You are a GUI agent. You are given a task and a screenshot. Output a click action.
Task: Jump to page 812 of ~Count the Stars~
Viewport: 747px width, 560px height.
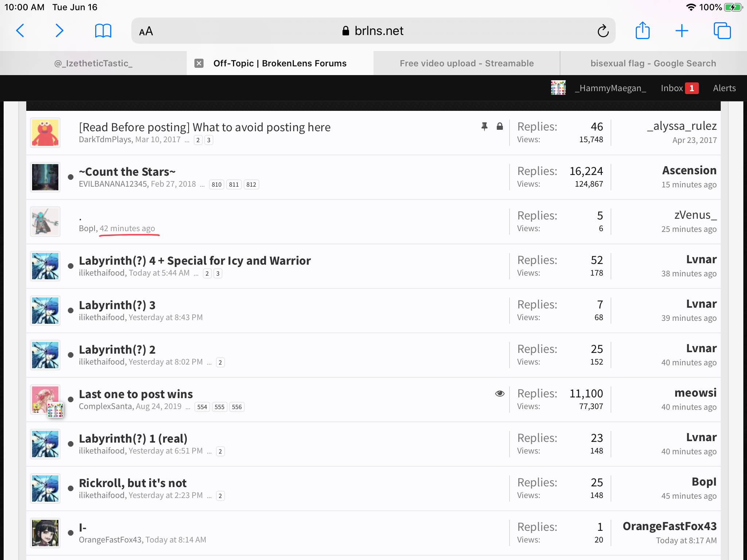251,184
